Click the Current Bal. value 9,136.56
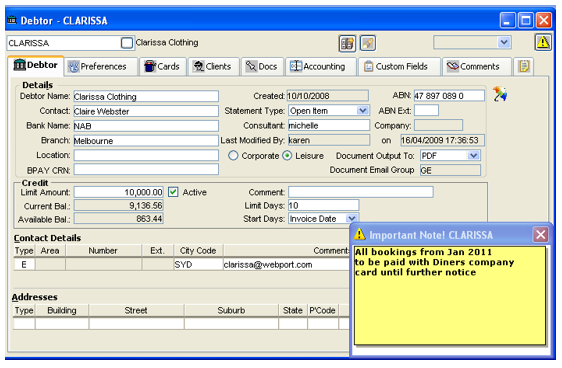 pos(119,205)
